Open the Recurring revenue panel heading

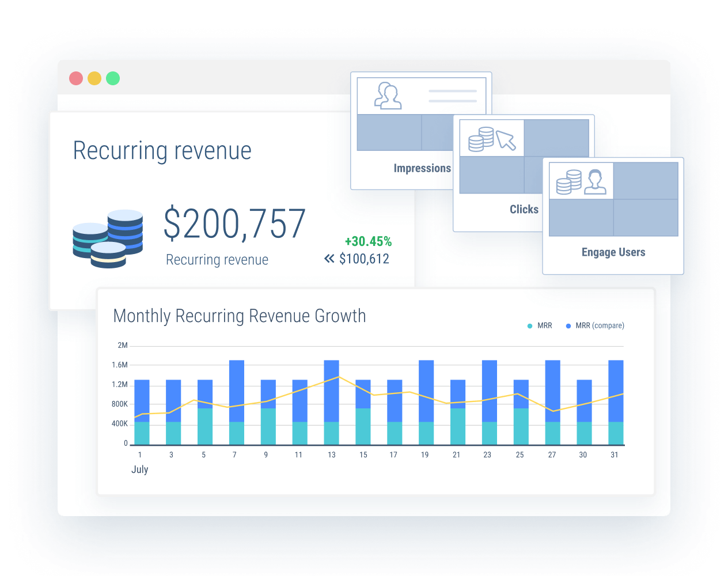[x=162, y=151]
